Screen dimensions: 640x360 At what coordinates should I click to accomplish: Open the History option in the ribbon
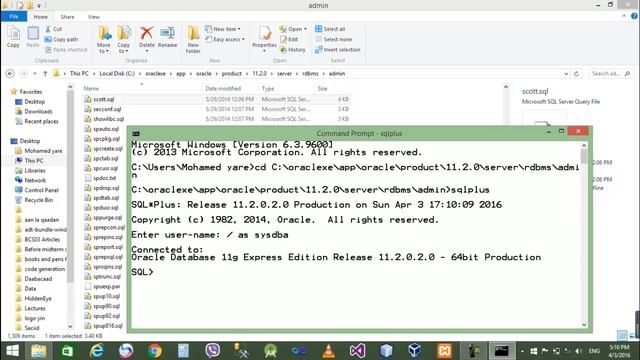coord(293,50)
